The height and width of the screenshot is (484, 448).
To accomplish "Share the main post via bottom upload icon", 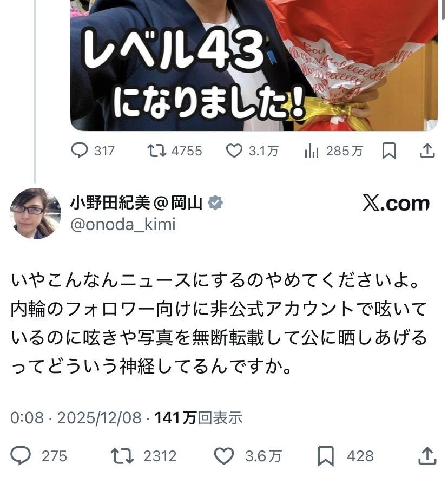I will [427, 456].
